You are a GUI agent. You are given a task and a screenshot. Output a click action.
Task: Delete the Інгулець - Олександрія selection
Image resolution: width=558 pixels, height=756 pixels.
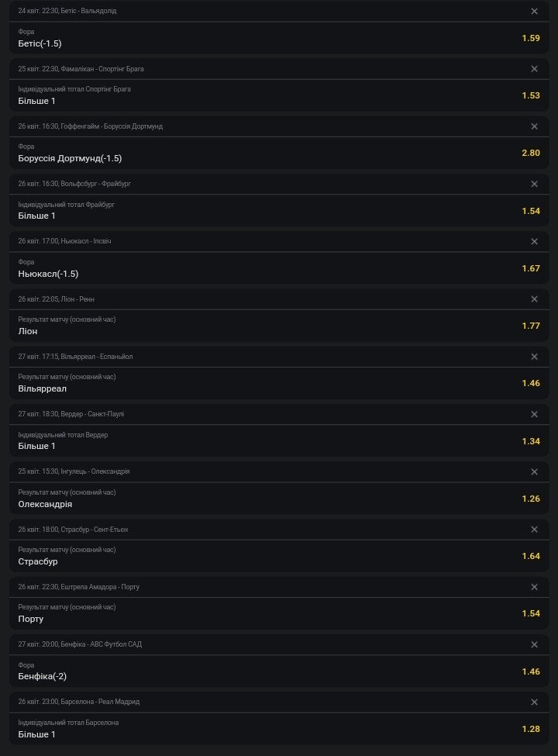coord(534,471)
